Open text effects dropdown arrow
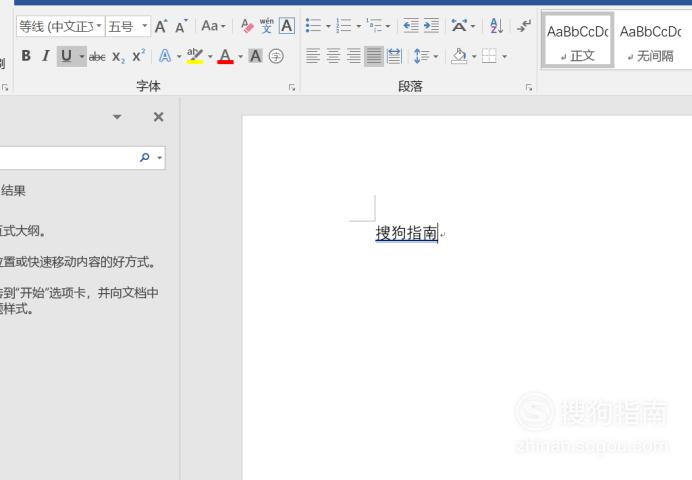This screenshot has width=692, height=480. 179,56
